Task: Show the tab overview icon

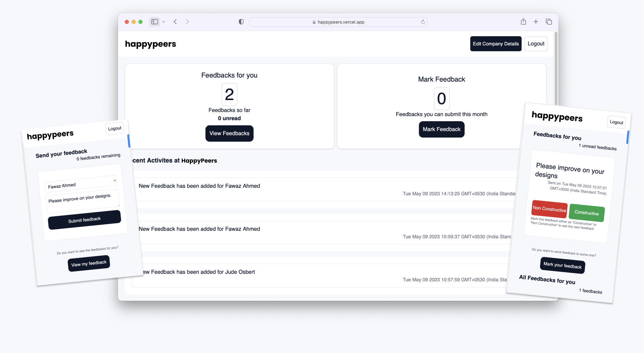Action: pos(549,22)
